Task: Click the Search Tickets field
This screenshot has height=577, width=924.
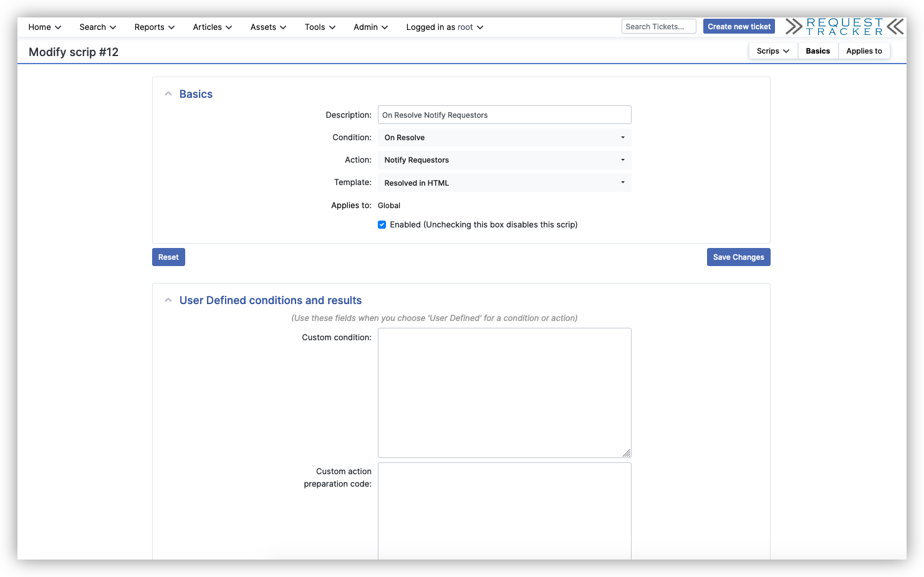Action: pyautogui.click(x=658, y=26)
